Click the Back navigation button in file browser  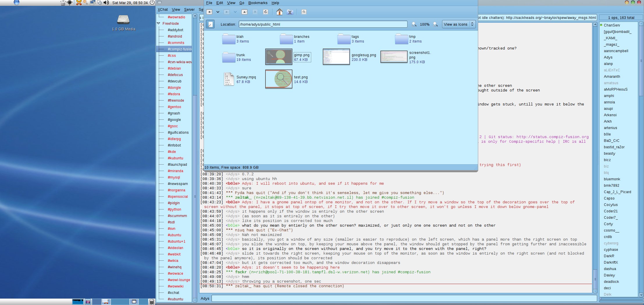coord(209,12)
